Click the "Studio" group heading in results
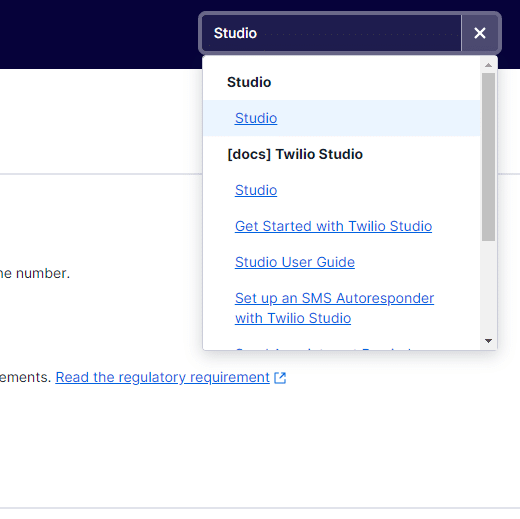The height and width of the screenshot is (519, 520). [x=249, y=82]
